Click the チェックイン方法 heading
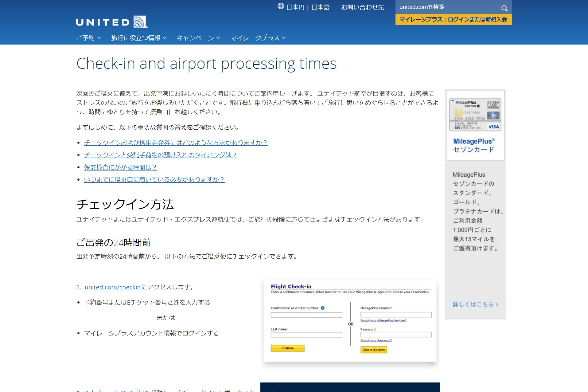Screen dimensions: 588x392 click(125, 204)
